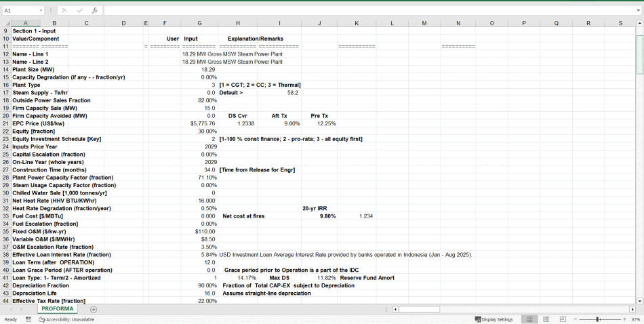
Task: Add a new sheet with plus icon
Action: pos(94,309)
